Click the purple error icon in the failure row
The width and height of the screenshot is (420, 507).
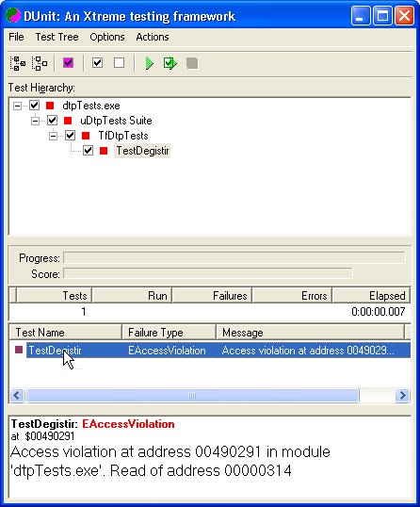coord(19,350)
